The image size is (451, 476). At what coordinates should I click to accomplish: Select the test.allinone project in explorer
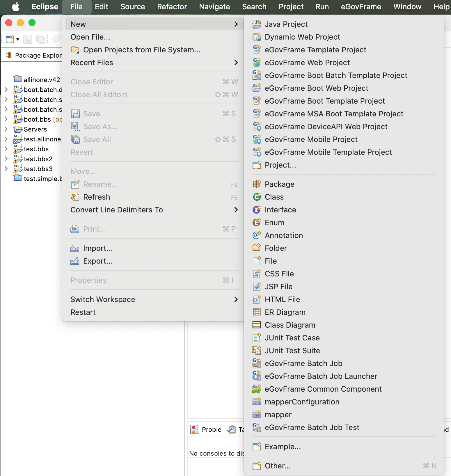[x=42, y=139]
